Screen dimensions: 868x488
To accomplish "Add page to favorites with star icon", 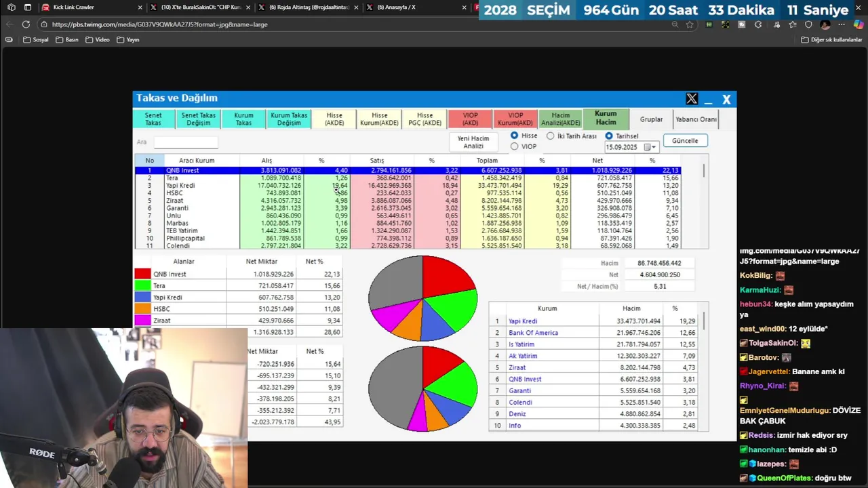I will [690, 24].
